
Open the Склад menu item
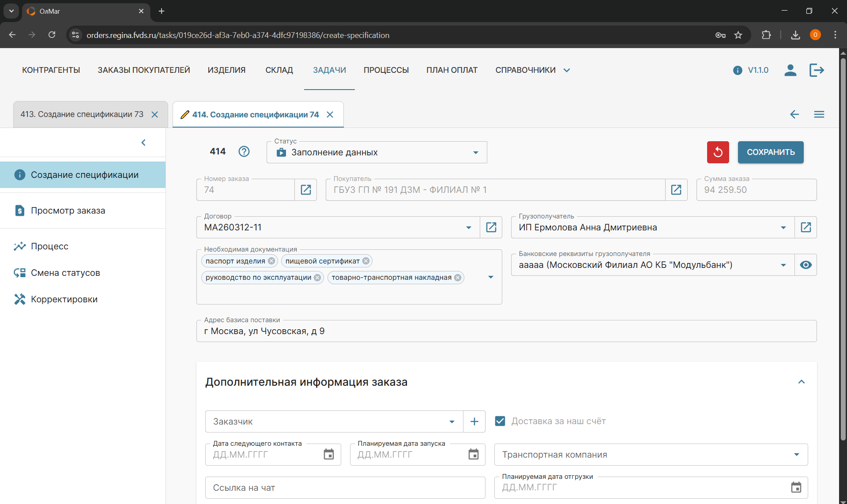coord(279,70)
